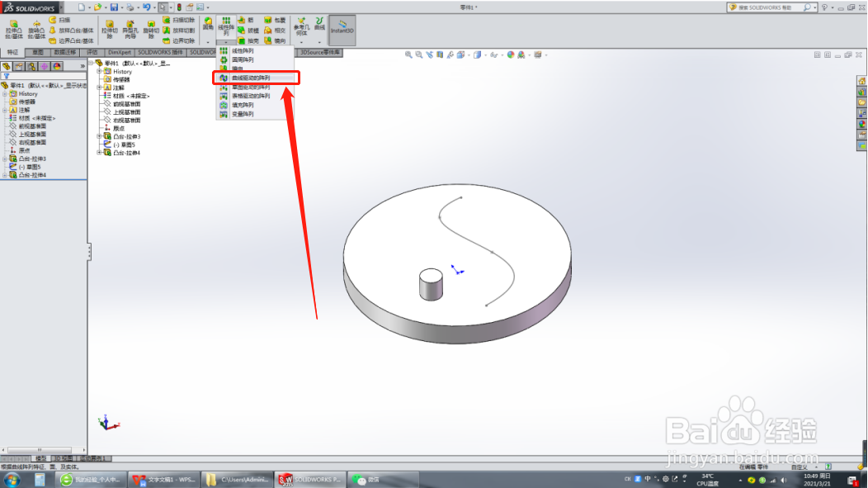Open the File Explorer task pane icon
Screen dimensions: 868x488
click(862, 102)
